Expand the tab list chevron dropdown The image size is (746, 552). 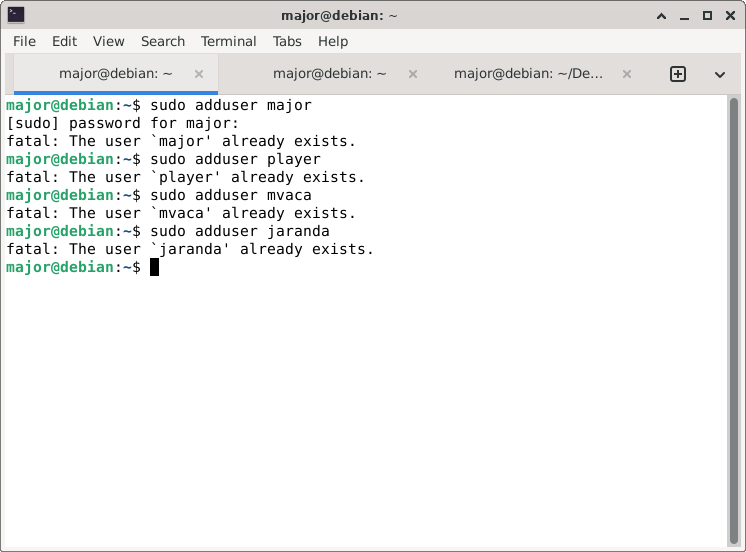(719, 74)
